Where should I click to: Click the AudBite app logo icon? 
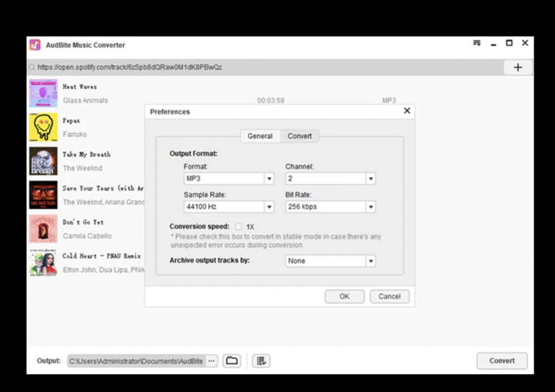coord(35,45)
